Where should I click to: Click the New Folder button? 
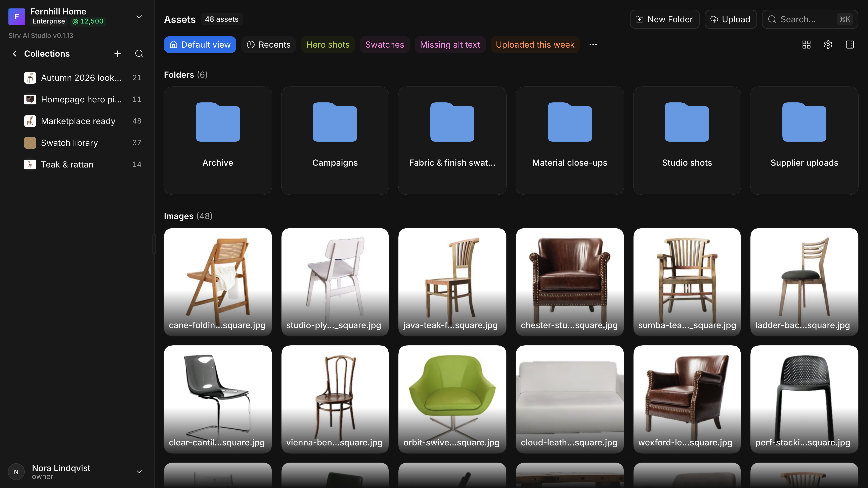tap(664, 19)
